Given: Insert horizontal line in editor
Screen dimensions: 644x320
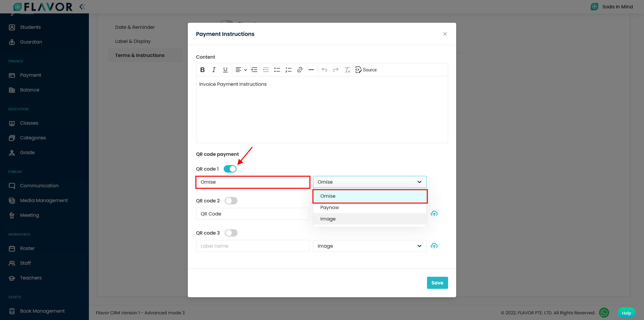Looking at the screenshot, I should (311, 70).
